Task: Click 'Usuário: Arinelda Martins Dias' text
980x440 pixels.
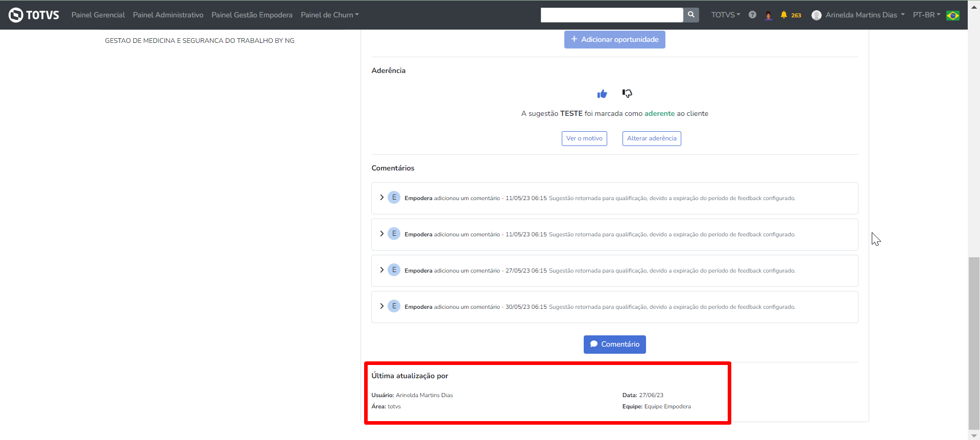Action: pos(412,395)
